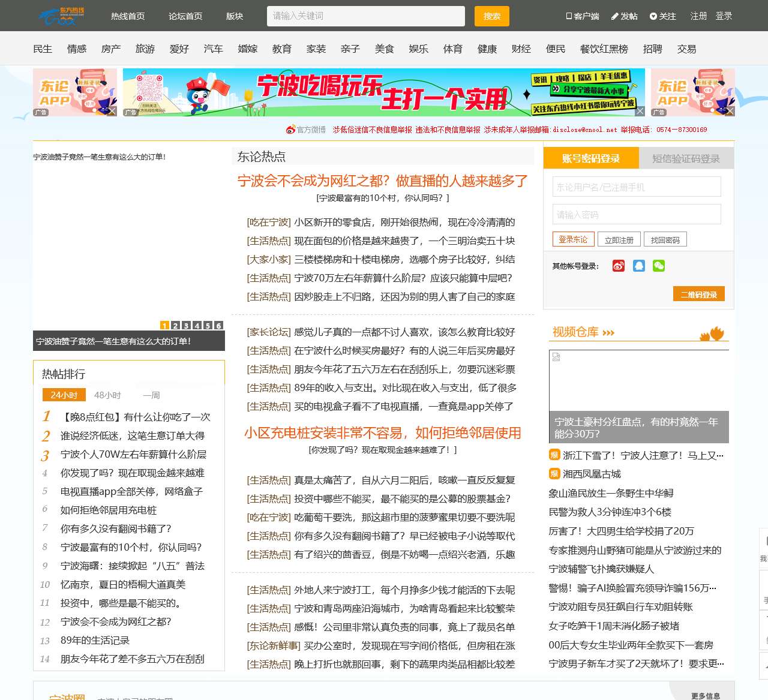Image resolution: width=768 pixels, height=700 pixels.
Task: Select the 48小时 hot posts tab
Action: click(107, 395)
